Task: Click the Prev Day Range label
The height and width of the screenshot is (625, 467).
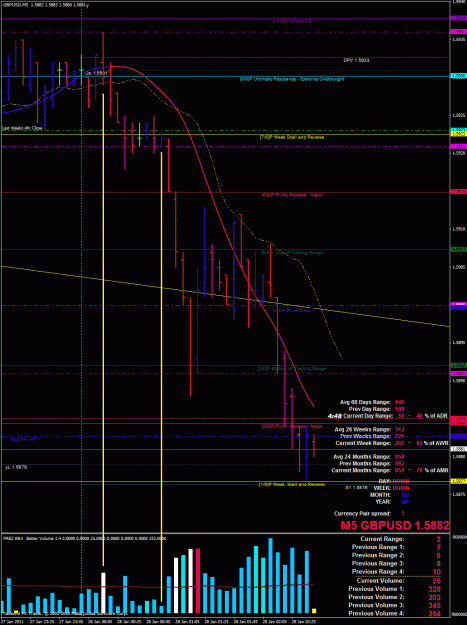Action: pos(369,409)
